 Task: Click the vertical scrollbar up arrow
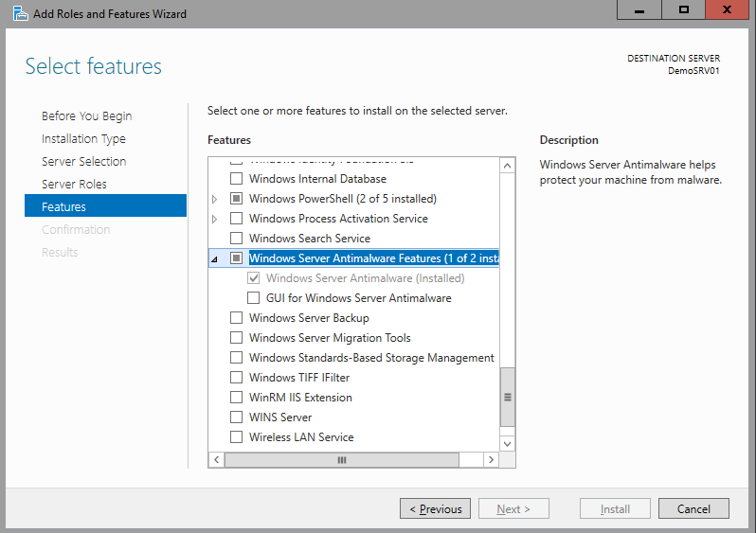coord(507,166)
